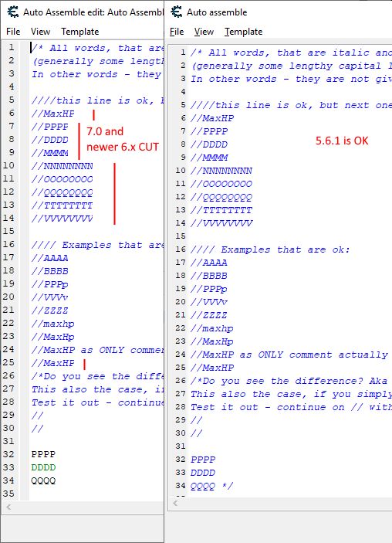Click //OOOOOOOO line in left editor
Image resolution: width=392 pixels, height=543 pixels.
[x=62, y=179]
